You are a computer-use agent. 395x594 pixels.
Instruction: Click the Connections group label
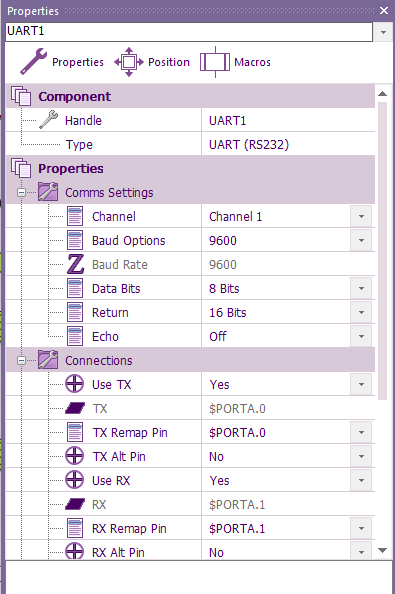[x=98, y=360]
